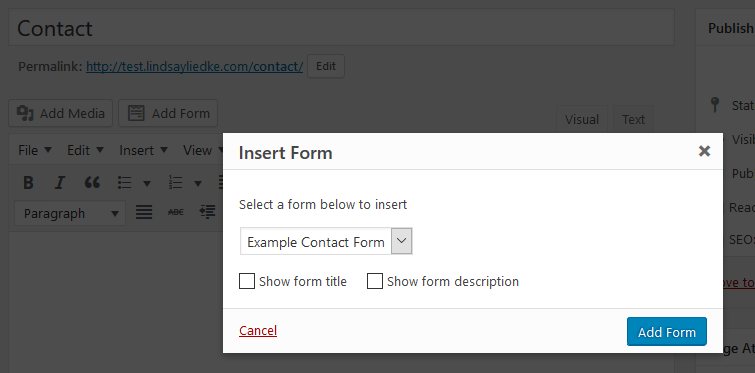Click the blue Add Form button
The height and width of the screenshot is (373, 755).
[667, 332]
